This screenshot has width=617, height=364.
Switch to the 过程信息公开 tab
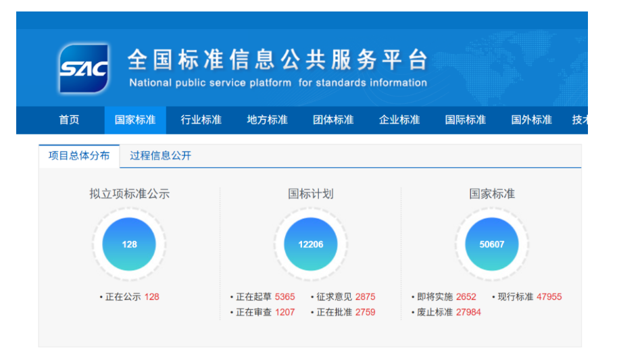pos(161,156)
